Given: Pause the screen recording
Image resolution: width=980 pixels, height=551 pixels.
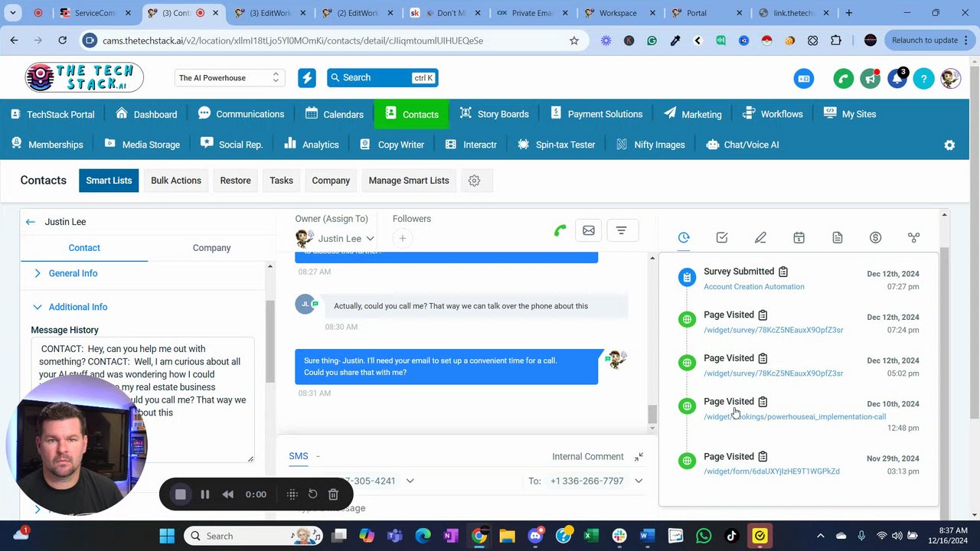Looking at the screenshot, I should [204, 494].
